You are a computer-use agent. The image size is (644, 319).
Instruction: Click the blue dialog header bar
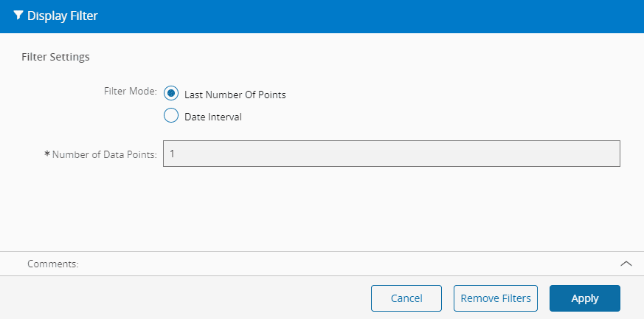click(x=369, y=16)
